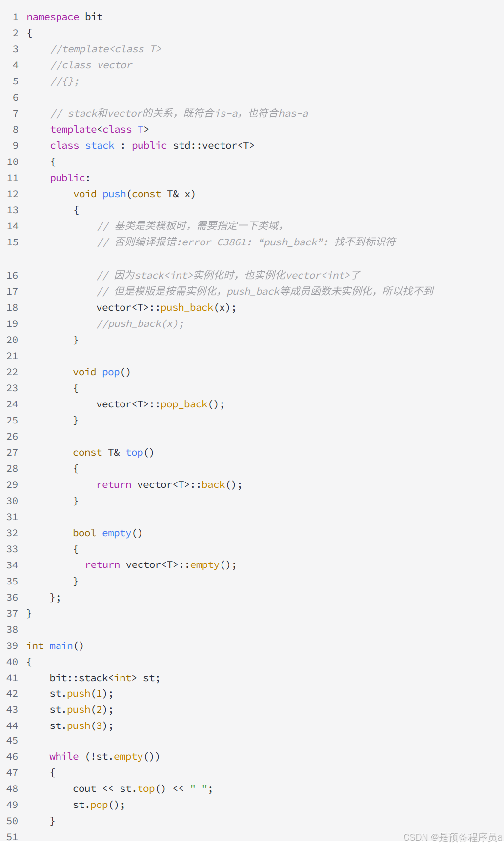Click line number 22 in the gutter

[12, 372]
